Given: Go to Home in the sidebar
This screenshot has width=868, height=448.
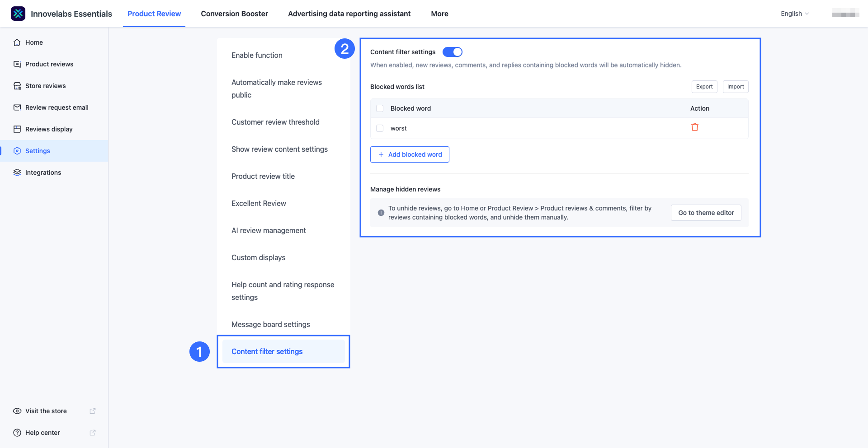Looking at the screenshot, I should click(x=54, y=42).
